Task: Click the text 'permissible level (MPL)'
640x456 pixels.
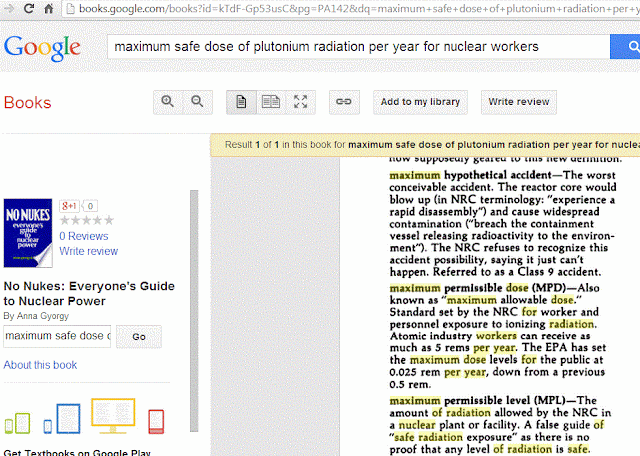Action: (x=504, y=401)
